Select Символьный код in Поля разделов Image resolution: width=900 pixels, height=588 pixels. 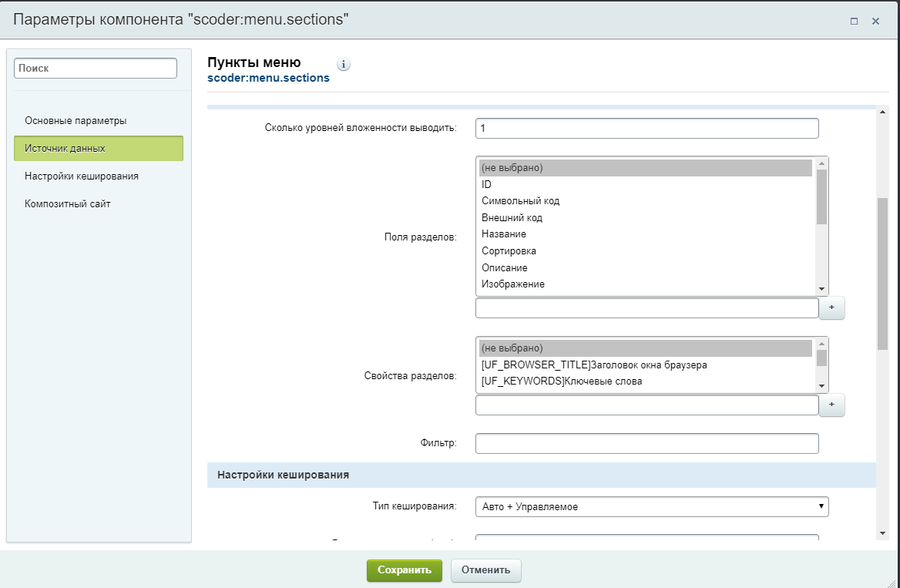tap(521, 201)
